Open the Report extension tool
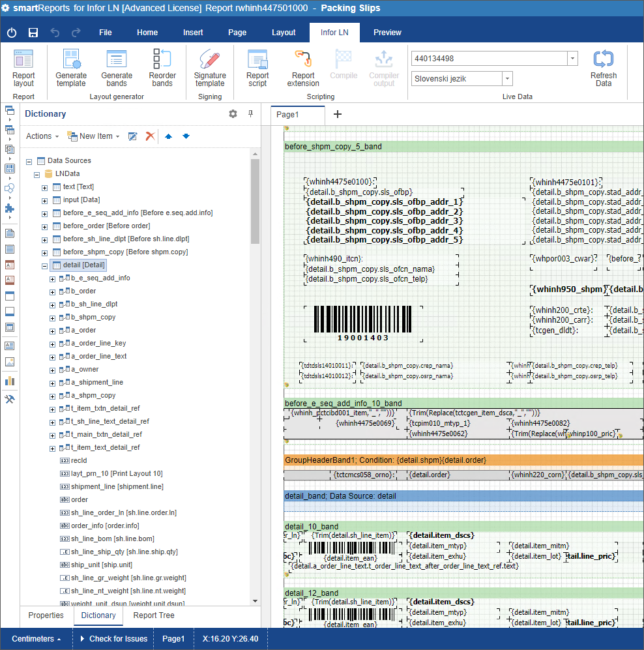 [x=303, y=68]
